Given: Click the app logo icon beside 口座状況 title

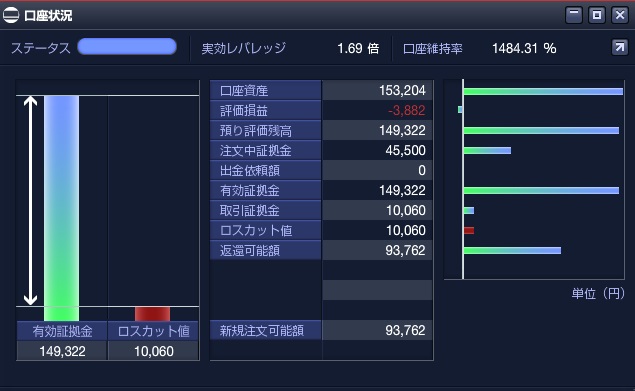Looking at the screenshot, I should pos(11,15).
